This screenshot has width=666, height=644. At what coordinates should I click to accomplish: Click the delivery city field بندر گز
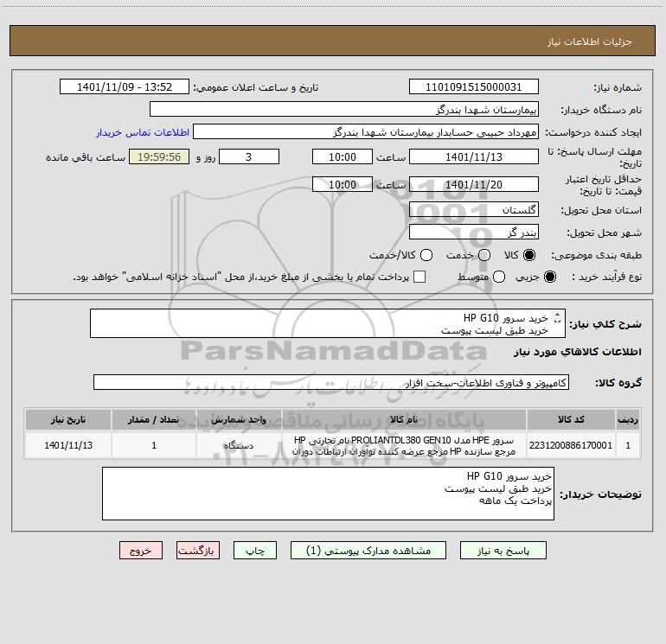(x=474, y=232)
